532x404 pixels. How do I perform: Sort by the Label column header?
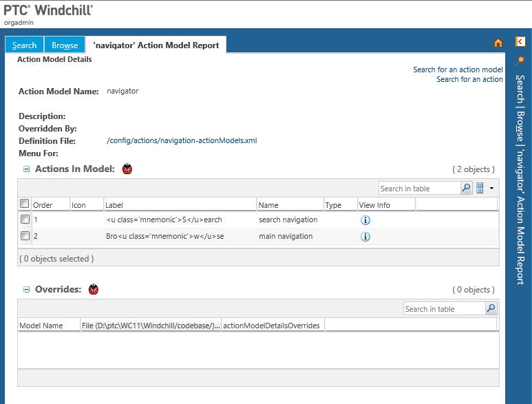pyautogui.click(x=180, y=205)
